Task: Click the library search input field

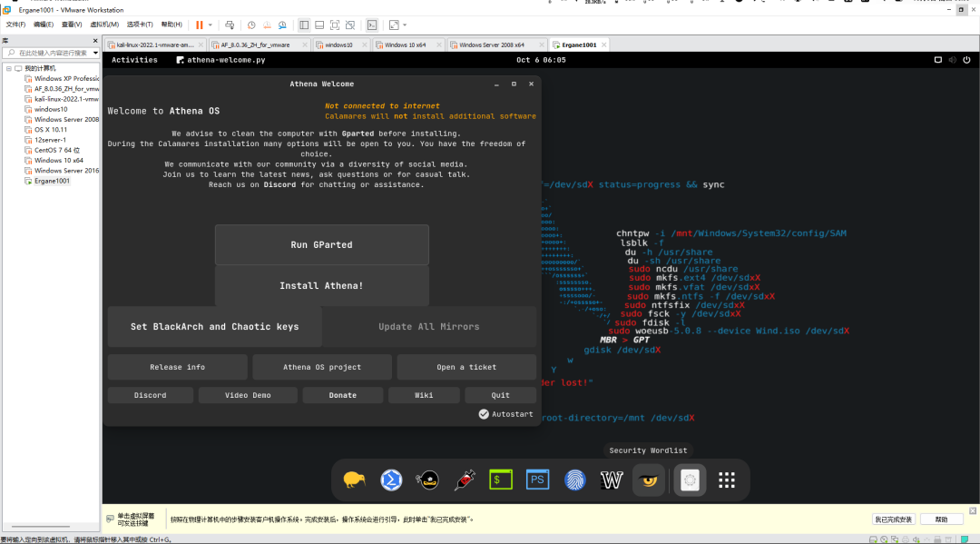Action: pyautogui.click(x=51, y=54)
